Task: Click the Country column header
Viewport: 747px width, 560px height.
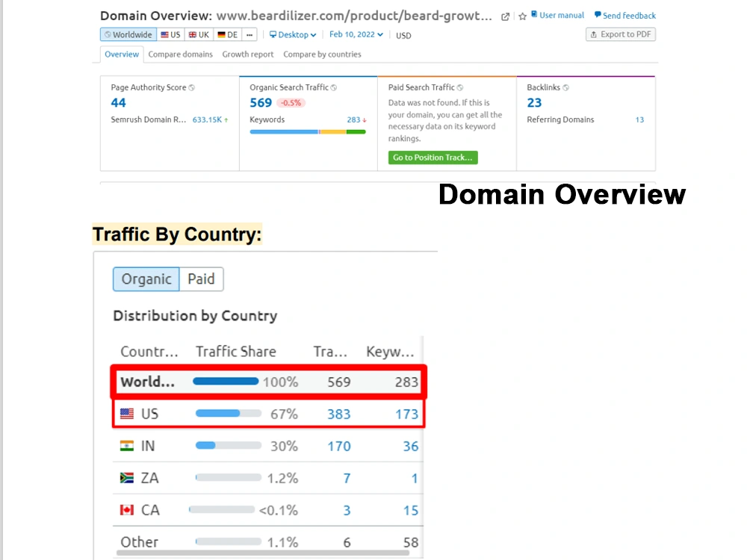Action: point(149,352)
